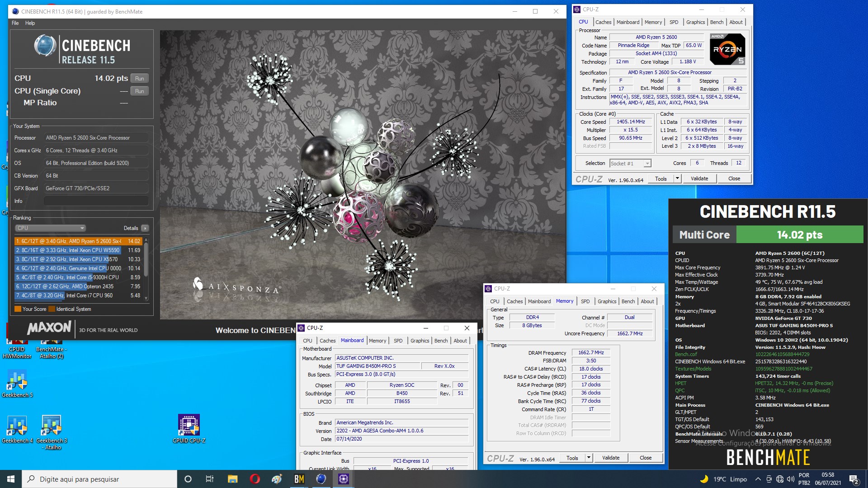Click Validate in top CPU-Z window
The image size is (868, 488).
tap(699, 178)
